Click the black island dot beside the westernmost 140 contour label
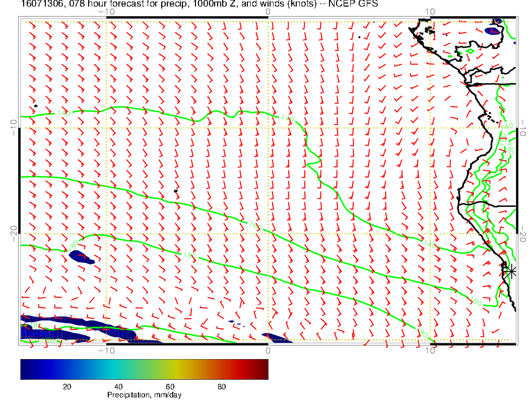 click(36, 106)
